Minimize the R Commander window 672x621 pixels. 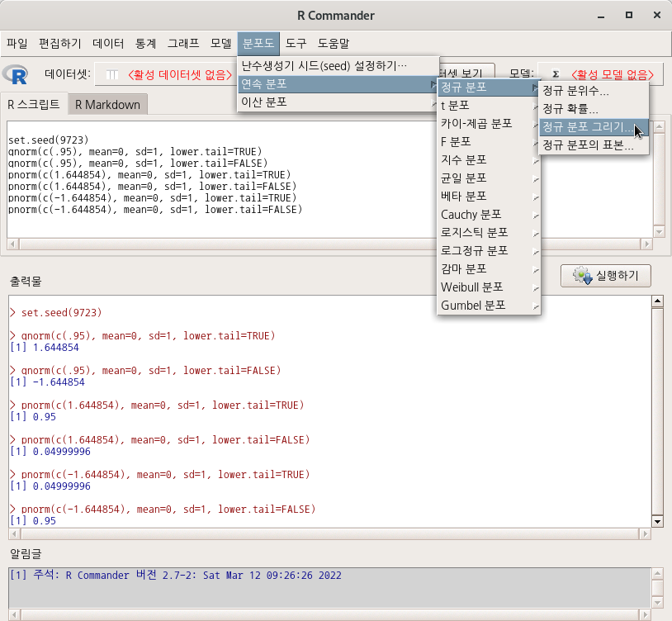click(x=601, y=16)
